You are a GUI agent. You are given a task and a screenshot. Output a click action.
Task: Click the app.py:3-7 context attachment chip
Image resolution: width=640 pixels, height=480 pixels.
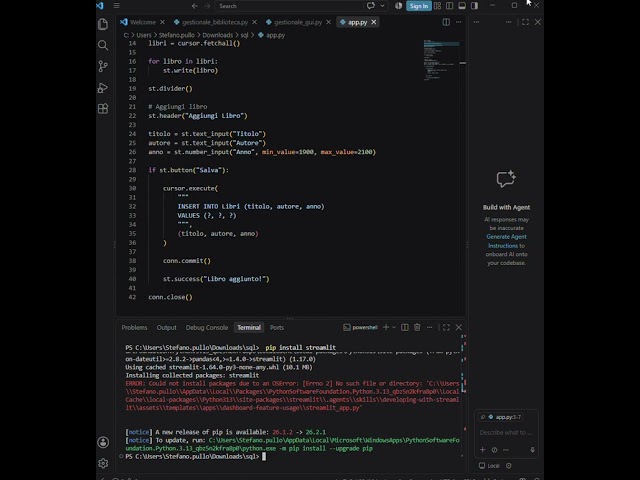(501, 417)
